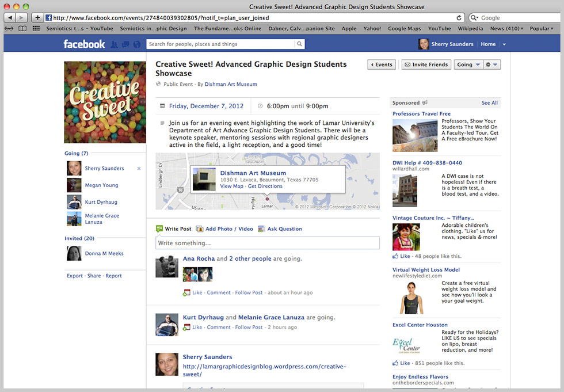Open the event gear settings dropdown
Screen dimensions: 564x392
(x=491, y=64)
